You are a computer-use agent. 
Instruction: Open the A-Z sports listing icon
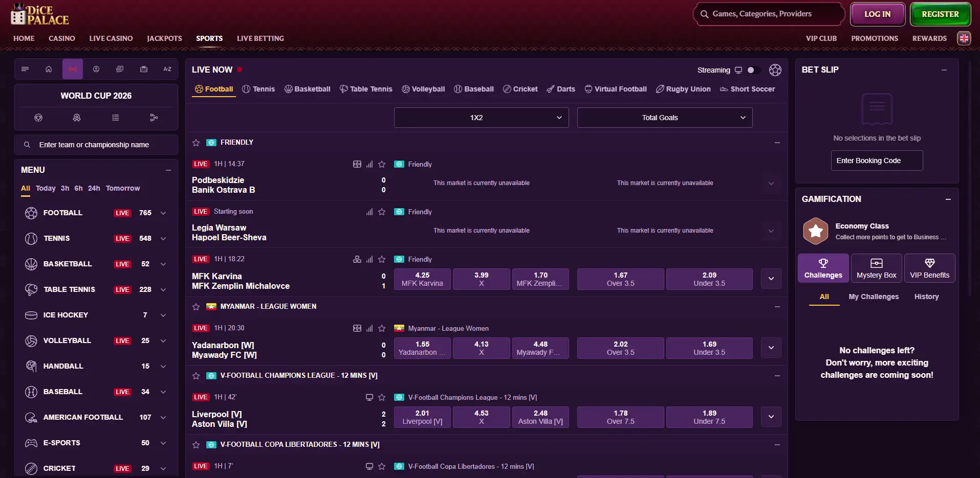tap(167, 69)
